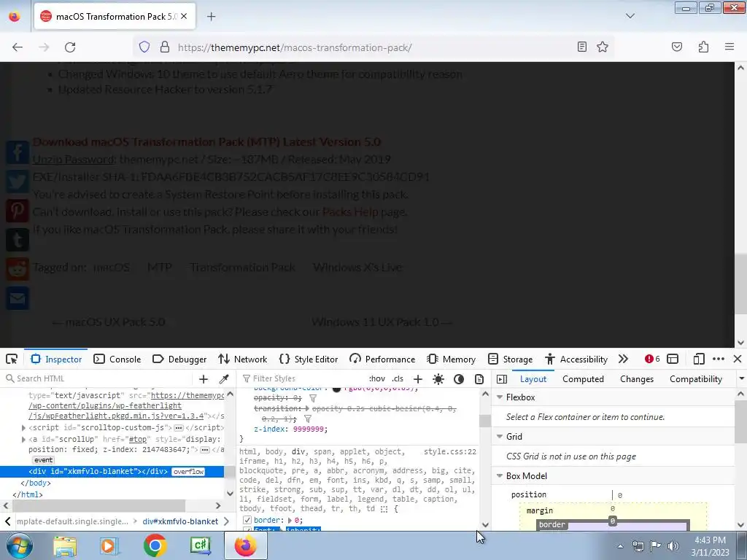Expand the scrollUp anchor node

click(23, 439)
